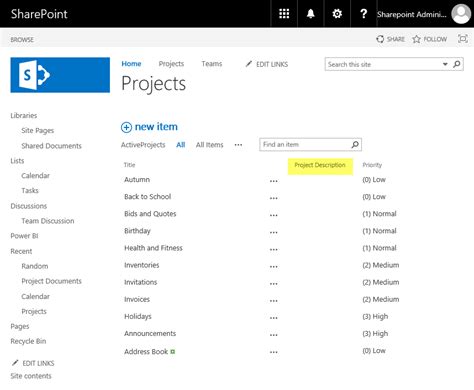Go to Projects in top navigation
474x390 pixels.
click(x=171, y=64)
